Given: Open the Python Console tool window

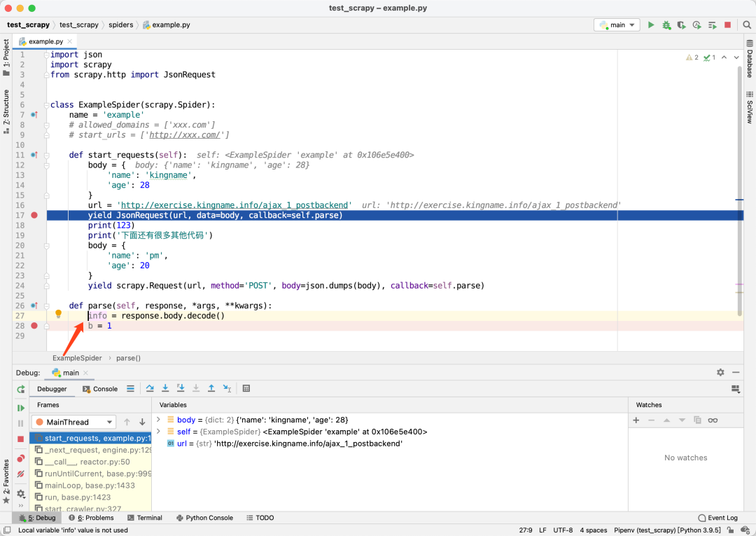Looking at the screenshot, I should point(204,518).
